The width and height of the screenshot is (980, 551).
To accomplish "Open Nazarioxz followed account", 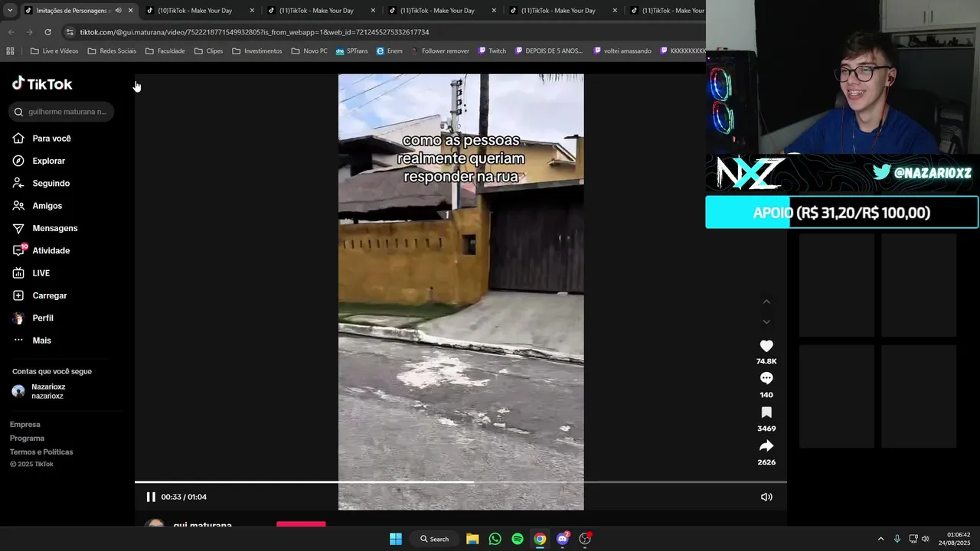I will 39,391.
